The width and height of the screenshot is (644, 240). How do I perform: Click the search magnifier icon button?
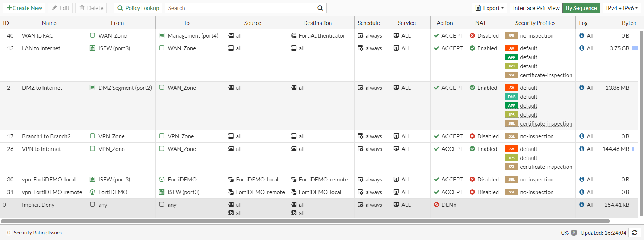[x=320, y=8]
